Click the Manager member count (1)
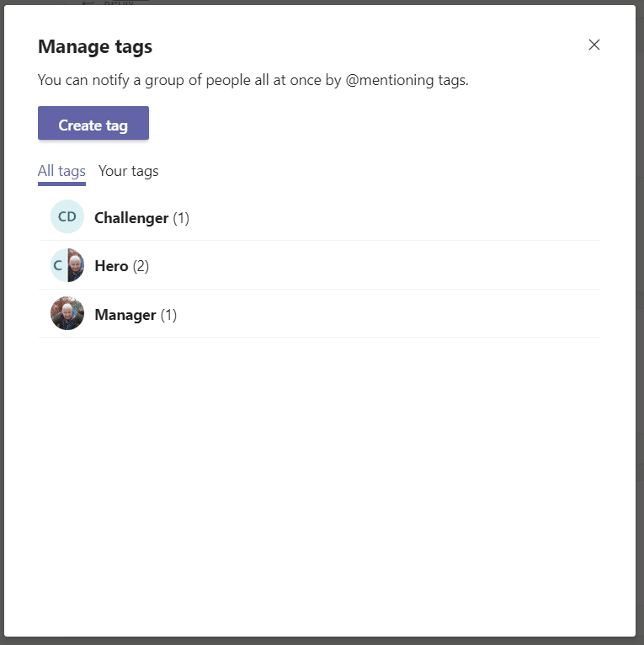644x645 pixels. (x=168, y=315)
